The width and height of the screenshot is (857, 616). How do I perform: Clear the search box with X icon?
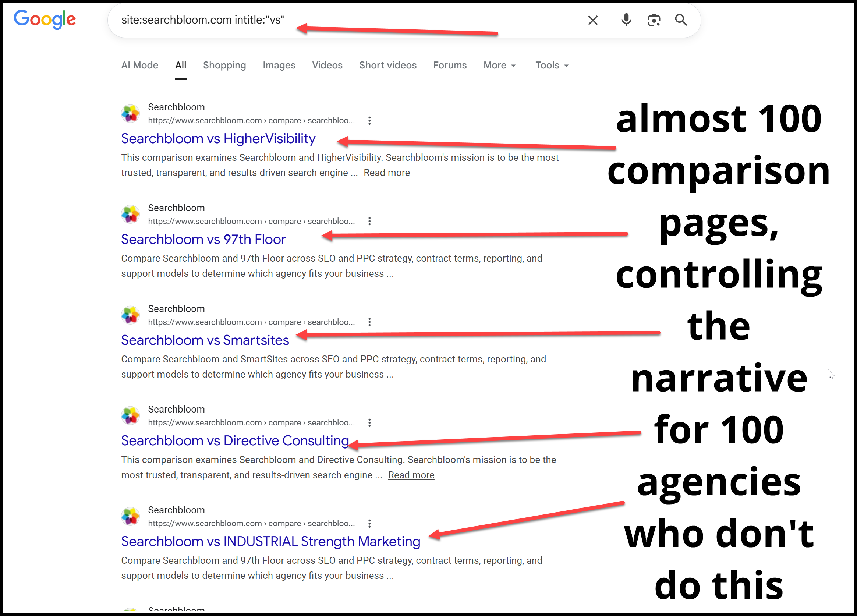(x=592, y=20)
